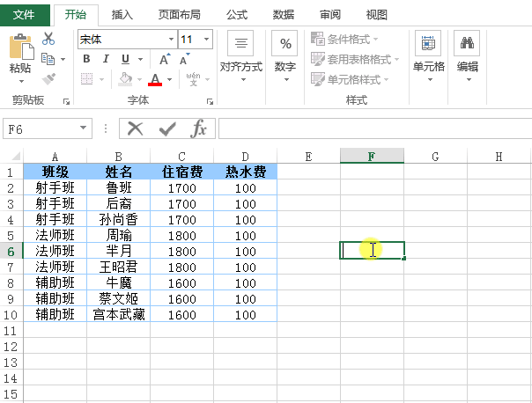Image resolution: width=532 pixels, height=403 pixels.
Task: Open Conditional Formatting (条件格式)
Action: [x=344, y=39]
